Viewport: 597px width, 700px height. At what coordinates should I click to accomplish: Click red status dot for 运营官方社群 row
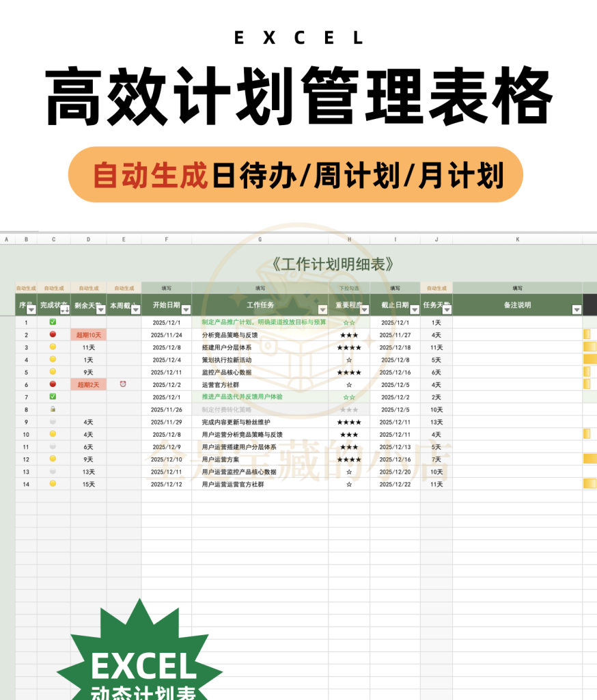tap(53, 384)
